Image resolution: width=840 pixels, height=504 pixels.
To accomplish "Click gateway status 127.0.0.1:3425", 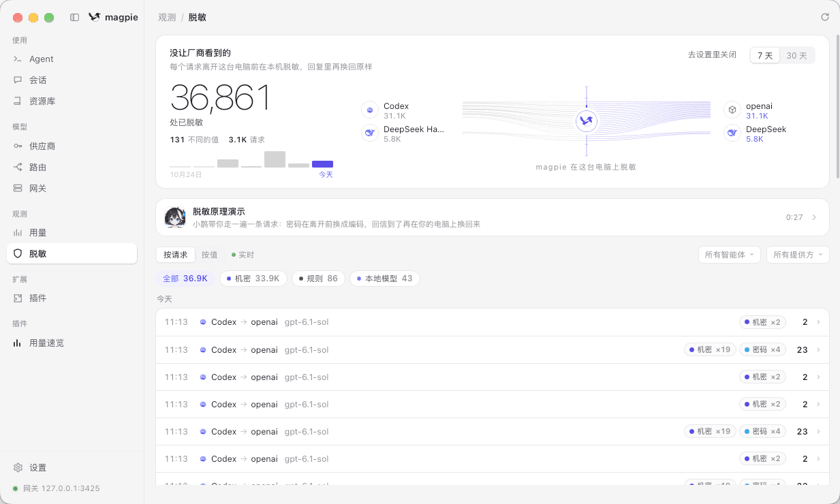I will coord(57,488).
